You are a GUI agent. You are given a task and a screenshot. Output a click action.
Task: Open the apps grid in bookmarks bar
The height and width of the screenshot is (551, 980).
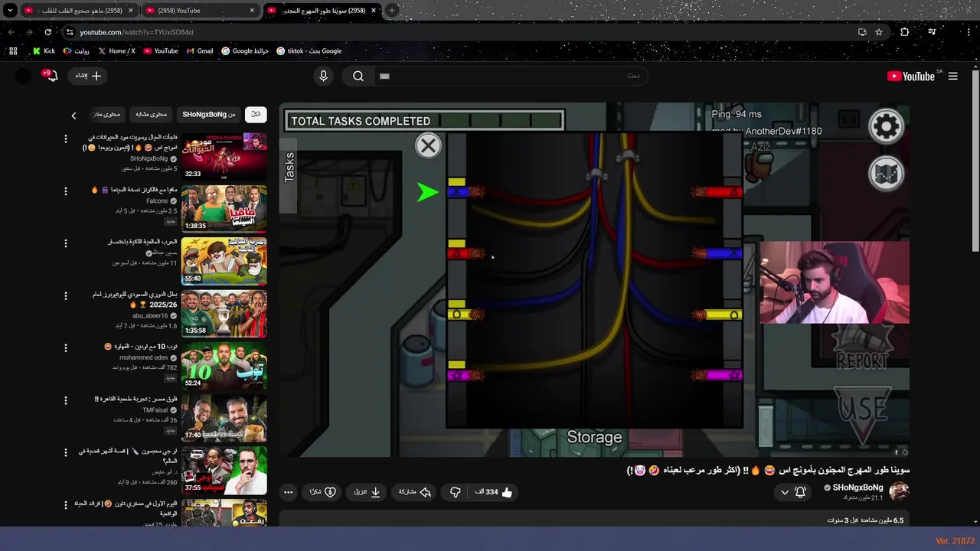click(x=13, y=51)
